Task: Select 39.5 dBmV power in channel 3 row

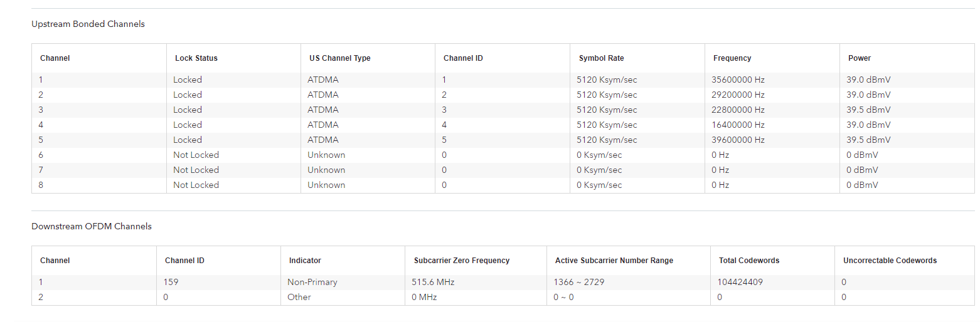Action: (868, 110)
